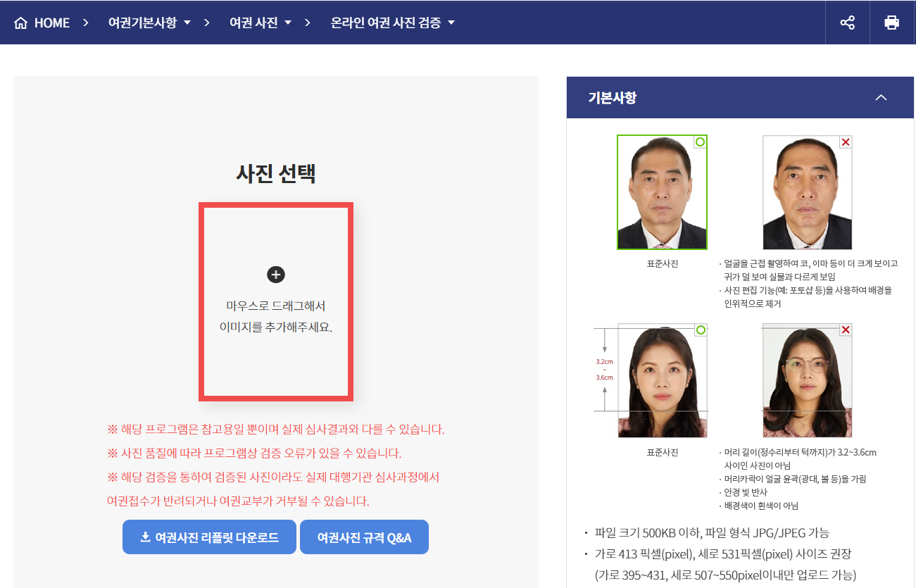
Task: Click the standard female passport photo
Action: pos(662,380)
